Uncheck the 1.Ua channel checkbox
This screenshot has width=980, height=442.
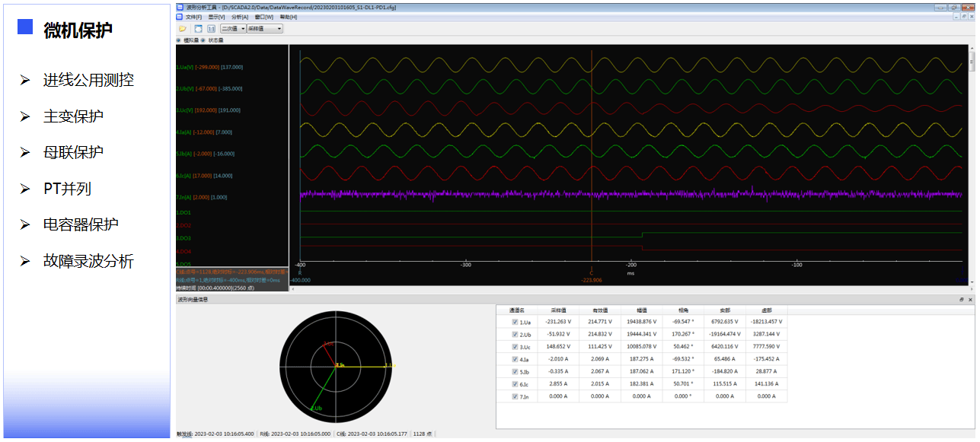point(516,322)
